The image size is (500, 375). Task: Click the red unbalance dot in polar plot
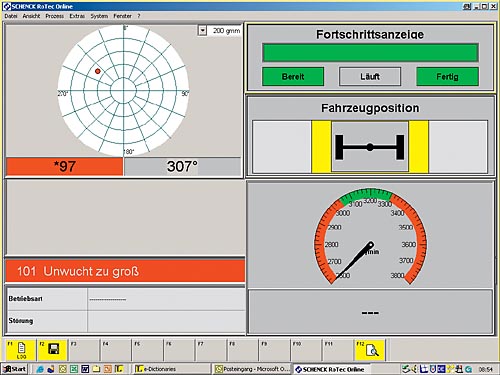[x=98, y=71]
